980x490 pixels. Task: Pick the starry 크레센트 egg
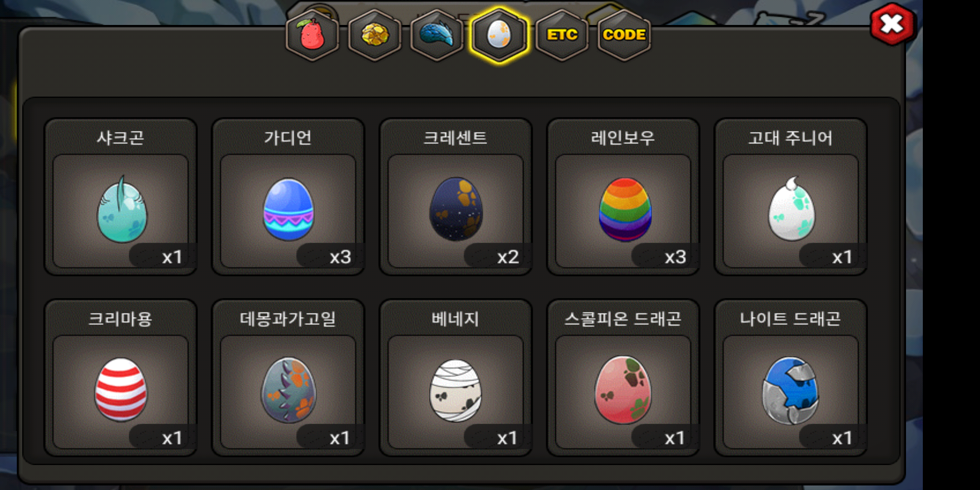(x=456, y=211)
